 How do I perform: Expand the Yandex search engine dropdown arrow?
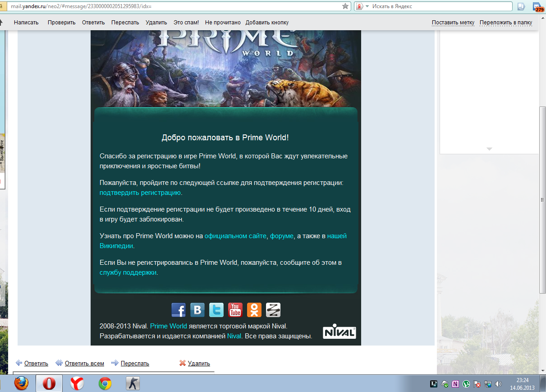click(367, 6)
